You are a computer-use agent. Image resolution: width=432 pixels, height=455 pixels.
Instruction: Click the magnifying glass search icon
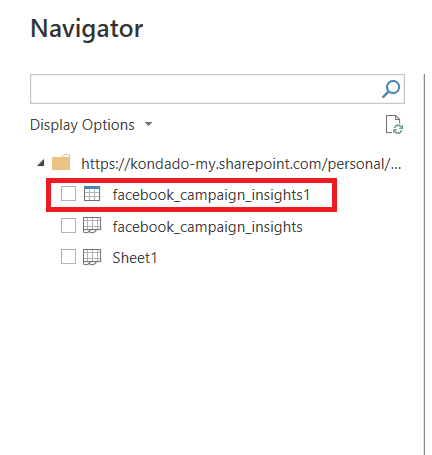(391, 89)
